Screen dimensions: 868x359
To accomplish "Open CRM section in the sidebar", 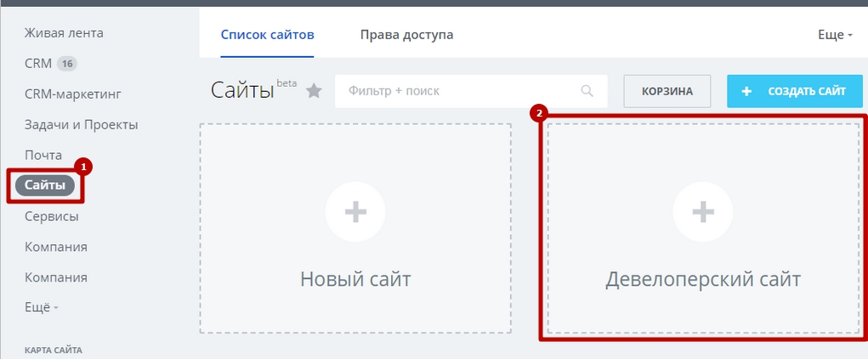I will pos(38,64).
